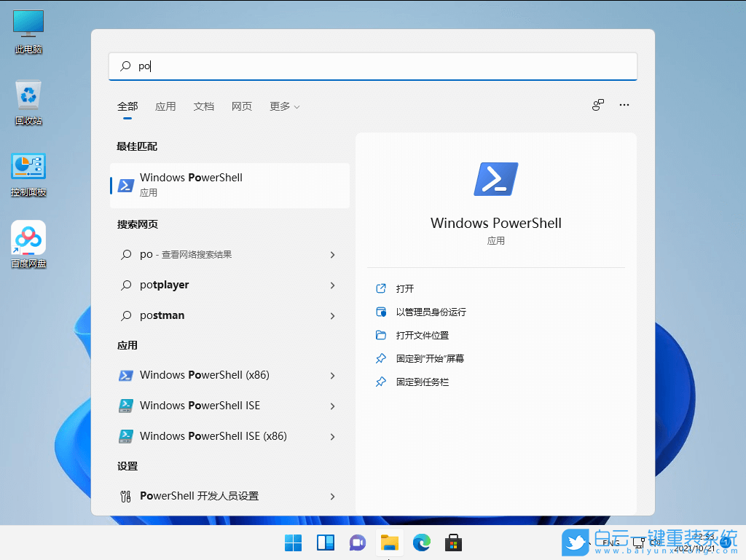Switch to the 应用 search tab
The image size is (746, 560).
[x=166, y=106]
